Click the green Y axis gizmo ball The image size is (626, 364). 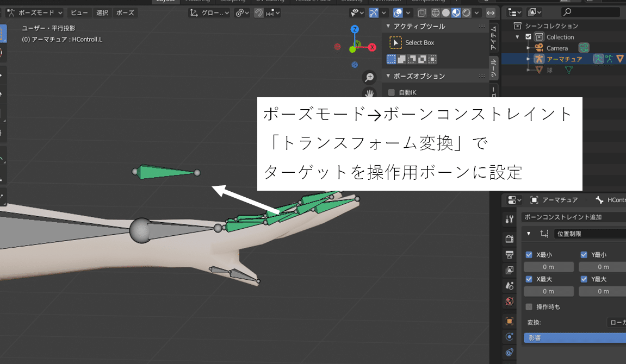tap(352, 49)
